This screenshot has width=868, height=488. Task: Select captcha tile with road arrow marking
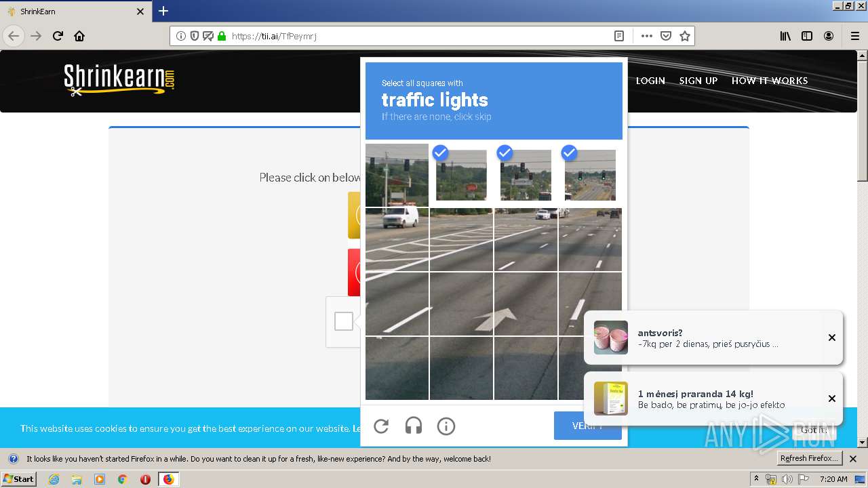[x=526, y=304]
